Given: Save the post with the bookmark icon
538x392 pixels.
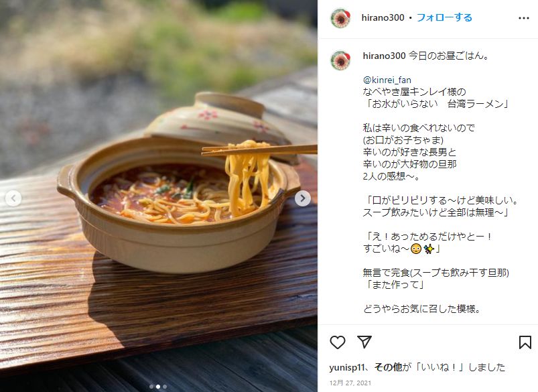Looking at the screenshot, I should [525, 342].
